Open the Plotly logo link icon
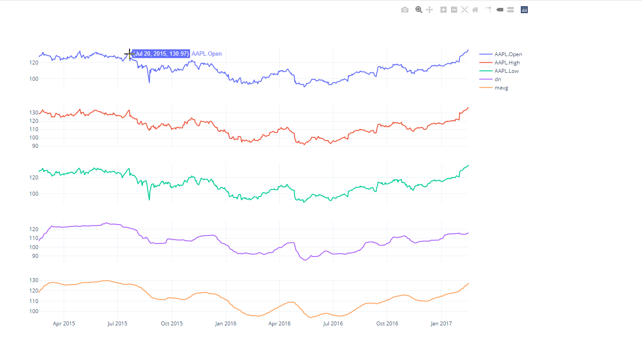Viewport: 642px width, 364px height. [x=524, y=10]
